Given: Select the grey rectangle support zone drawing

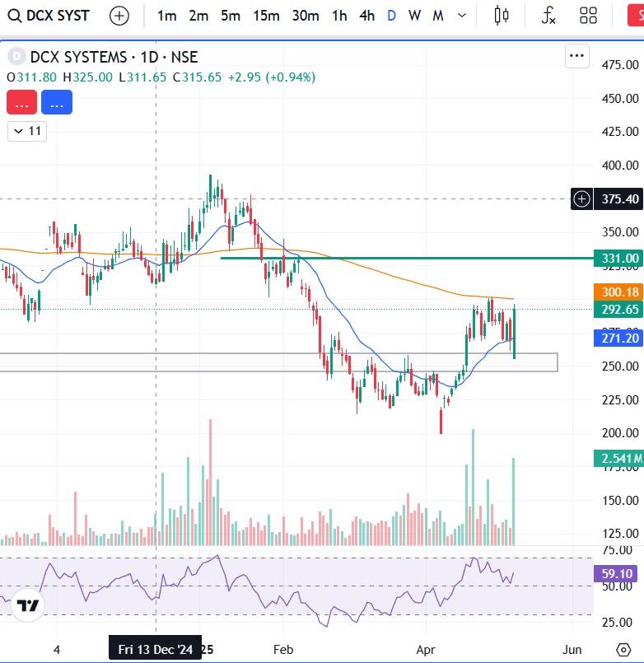Looking at the screenshot, I should click(279, 362).
